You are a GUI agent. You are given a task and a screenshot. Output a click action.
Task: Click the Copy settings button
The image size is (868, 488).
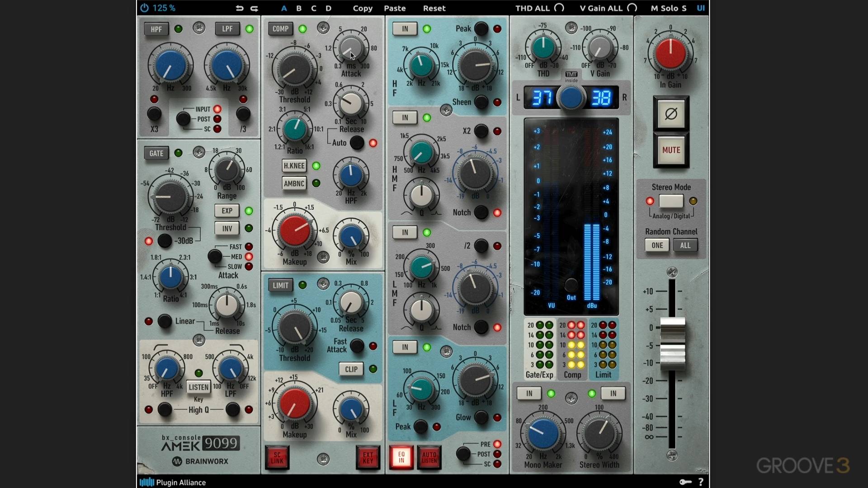pyautogui.click(x=362, y=8)
